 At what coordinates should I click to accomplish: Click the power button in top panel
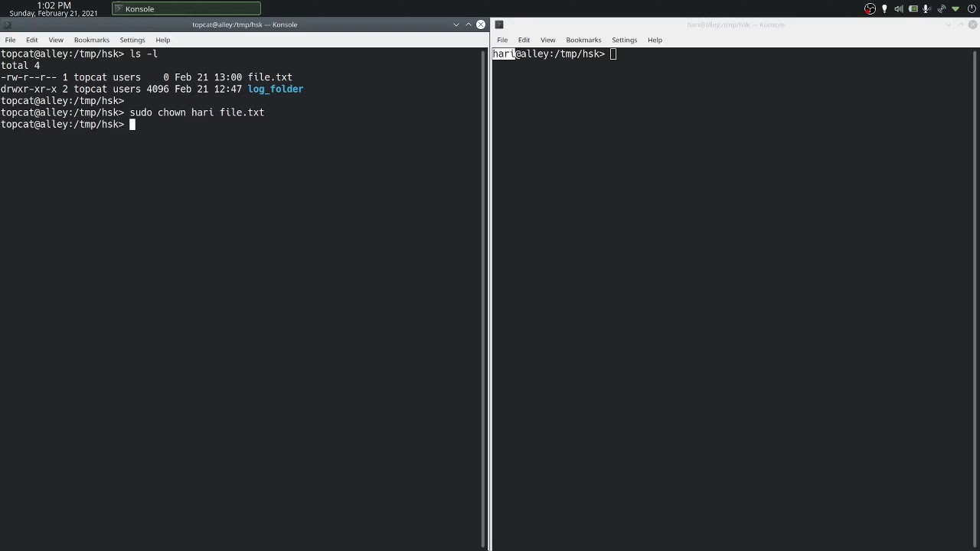972,9
